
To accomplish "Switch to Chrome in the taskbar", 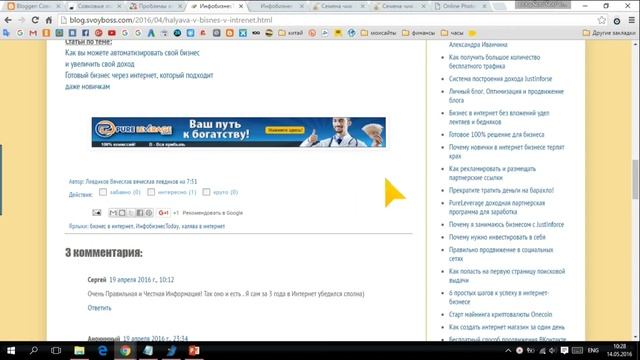I will tap(125, 351).
